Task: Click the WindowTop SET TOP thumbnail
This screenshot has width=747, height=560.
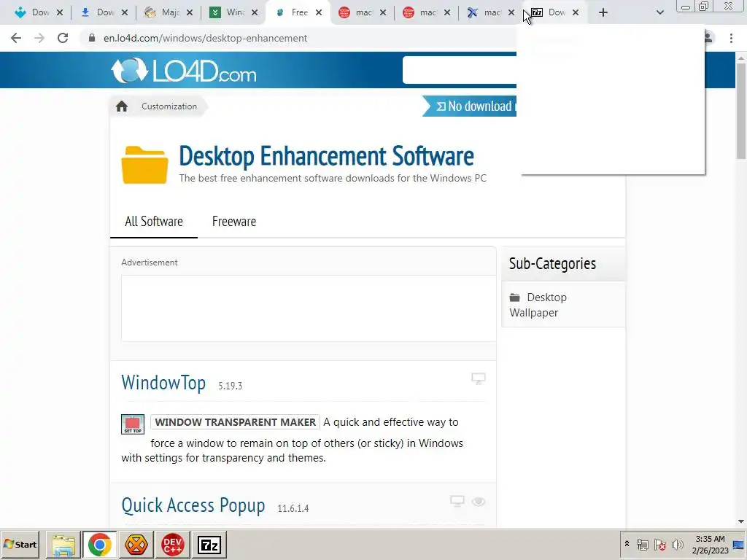Action: click(x=133, y=424)
